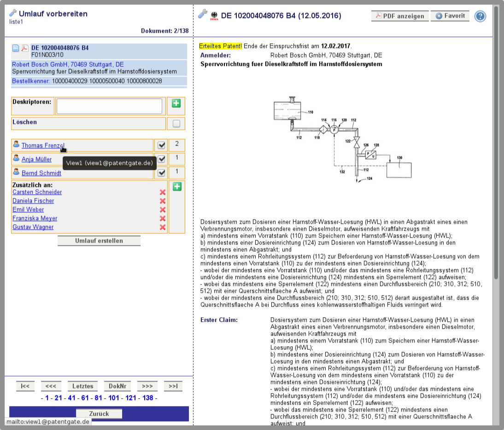Open the Thomas Frenzel link
This screenshot has height=430, width=504.
coord(43,145)
